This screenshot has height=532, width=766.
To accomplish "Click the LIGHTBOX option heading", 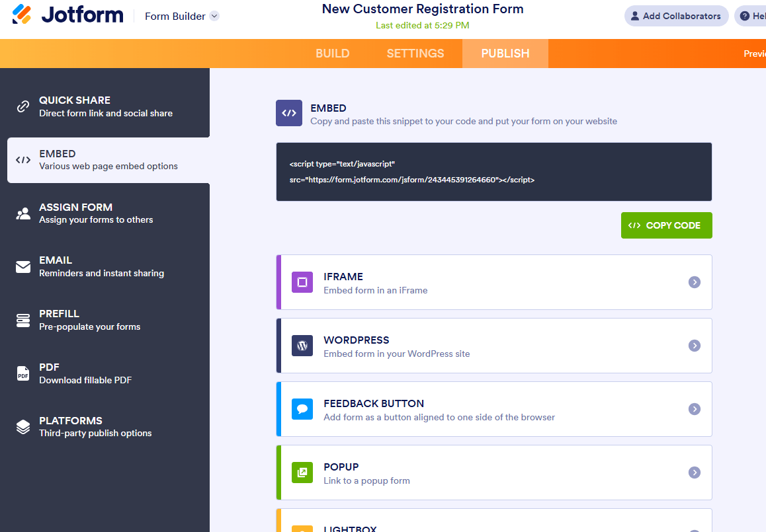I will 350,529.
